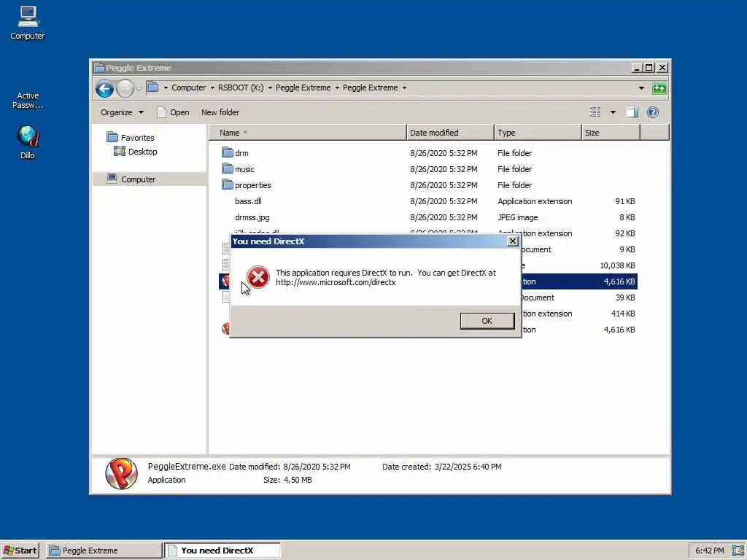The height and width of the screenshot is (560, 747).
Task: Select RSBOOT (X:) in the address breadcrumb
Action: click(241, 87)
